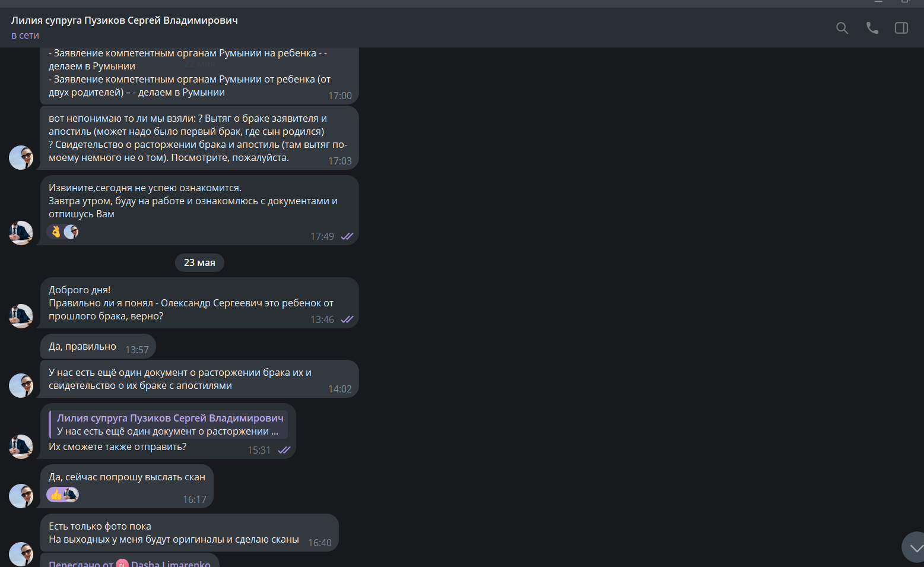Jump to latest messages with down-arrow button
Image resolution: width=924 pixels, height=567 pixels.
point(916,547)
